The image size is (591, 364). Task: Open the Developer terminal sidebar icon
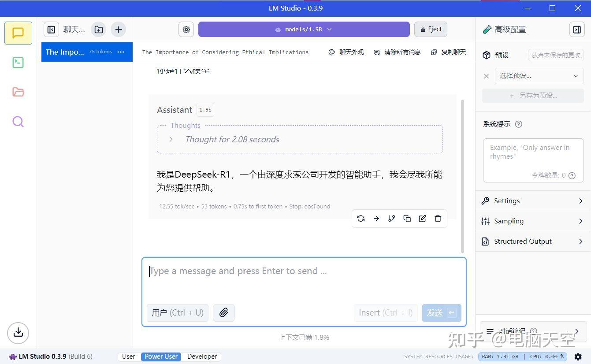pyautogui.click(x=18, y=63)
